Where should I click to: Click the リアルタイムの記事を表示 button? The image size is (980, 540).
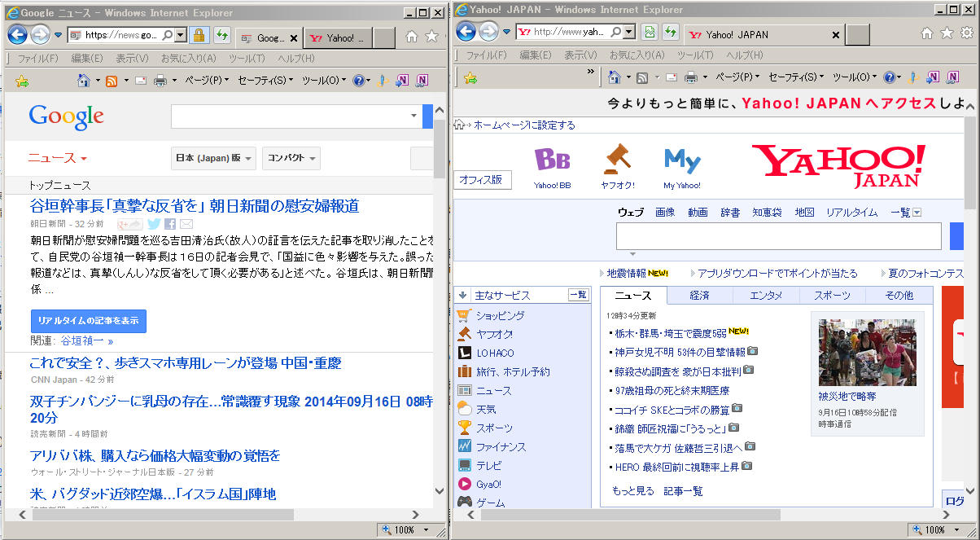tap(88, 321)
